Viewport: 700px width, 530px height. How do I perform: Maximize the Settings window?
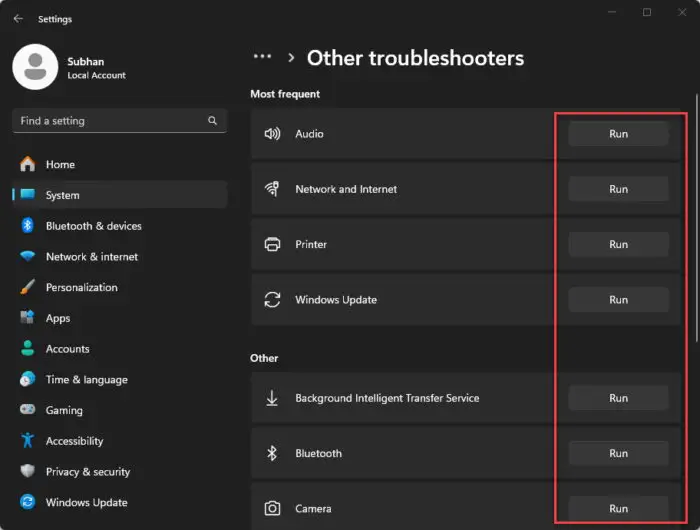click(x=647, y=12)
